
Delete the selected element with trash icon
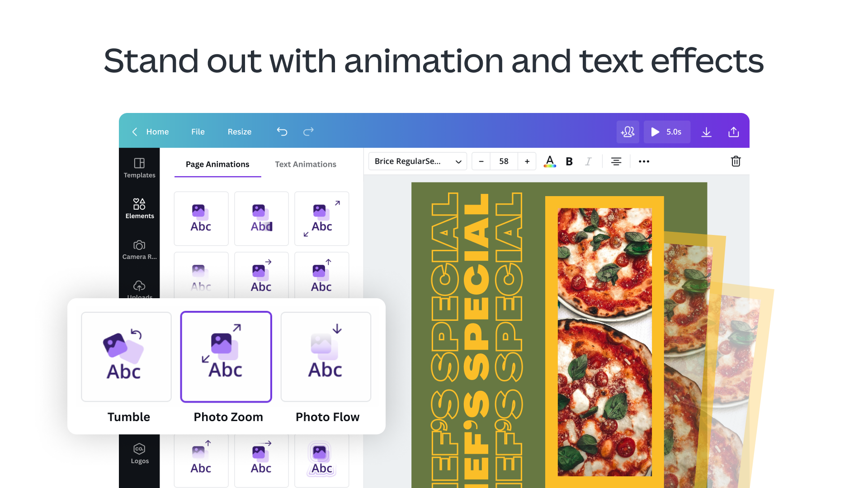click(x=736, y=161)
